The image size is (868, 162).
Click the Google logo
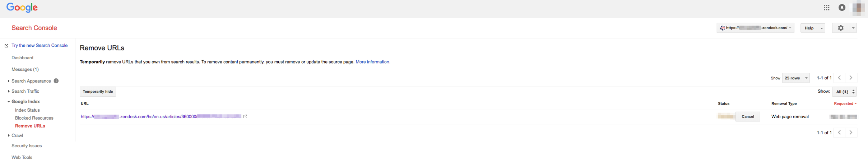point(22,8)
